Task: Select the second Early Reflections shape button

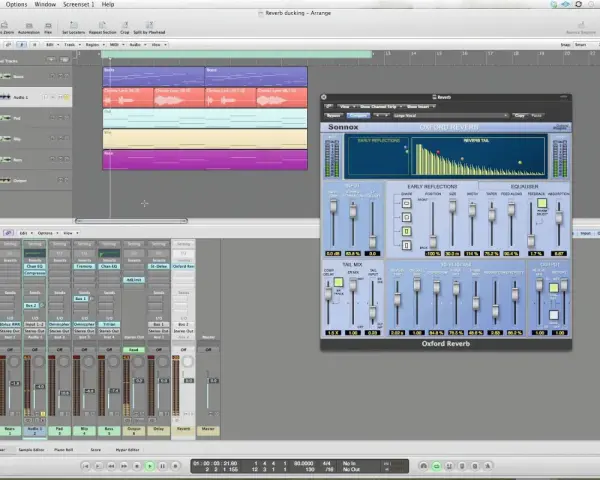Action: (x=406, y=217)
